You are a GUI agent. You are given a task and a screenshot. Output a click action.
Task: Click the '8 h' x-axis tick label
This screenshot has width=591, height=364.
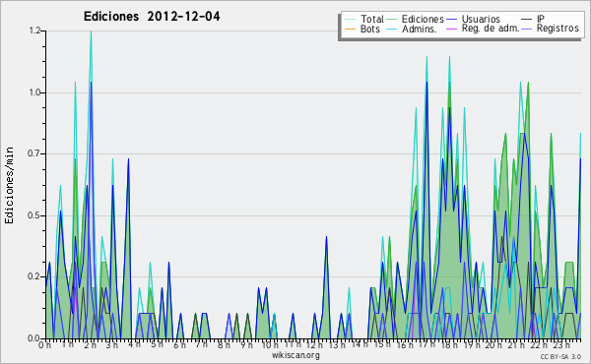tap(224, 345)
